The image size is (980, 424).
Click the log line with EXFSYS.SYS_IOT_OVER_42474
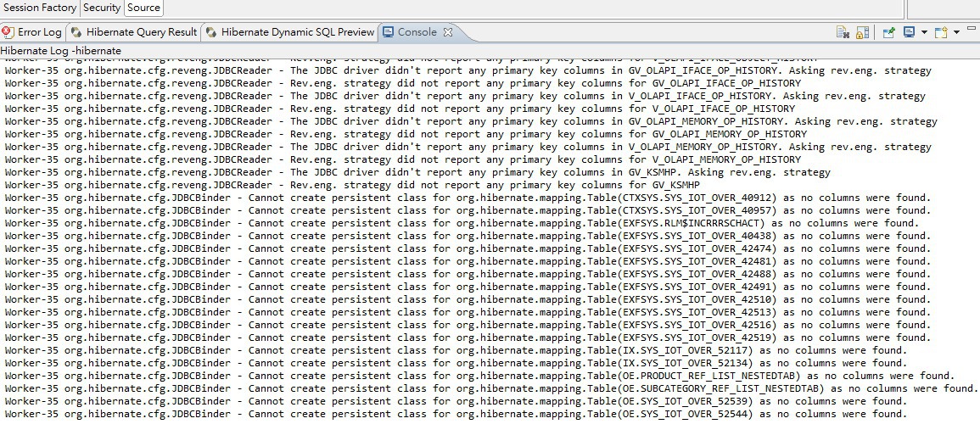point(468,248)
